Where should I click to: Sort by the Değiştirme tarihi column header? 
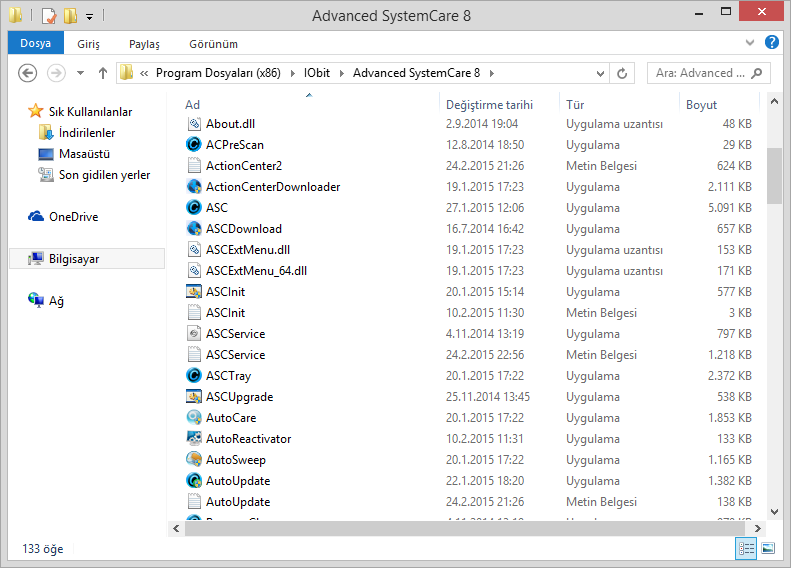click(x=489, y=104)
